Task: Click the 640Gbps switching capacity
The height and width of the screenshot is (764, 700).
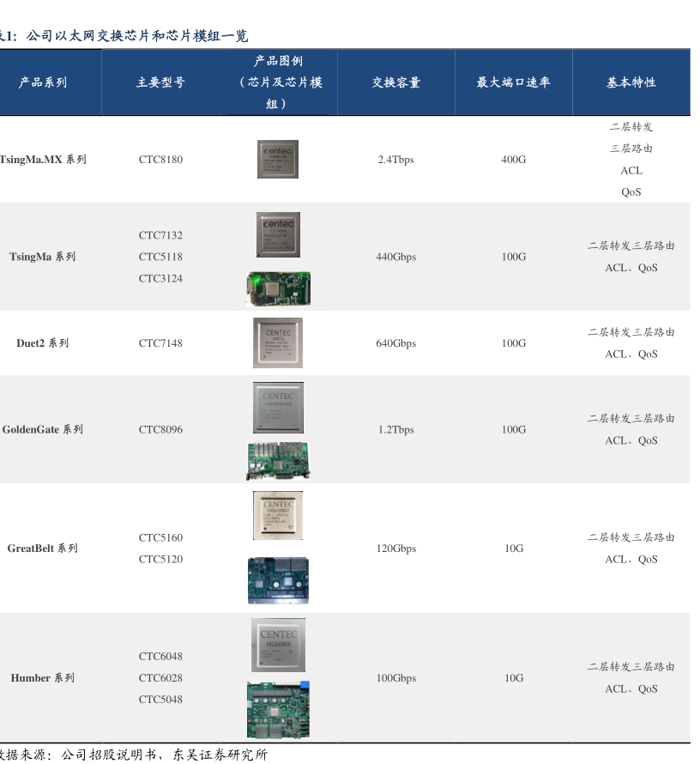Action: (396, 343)
